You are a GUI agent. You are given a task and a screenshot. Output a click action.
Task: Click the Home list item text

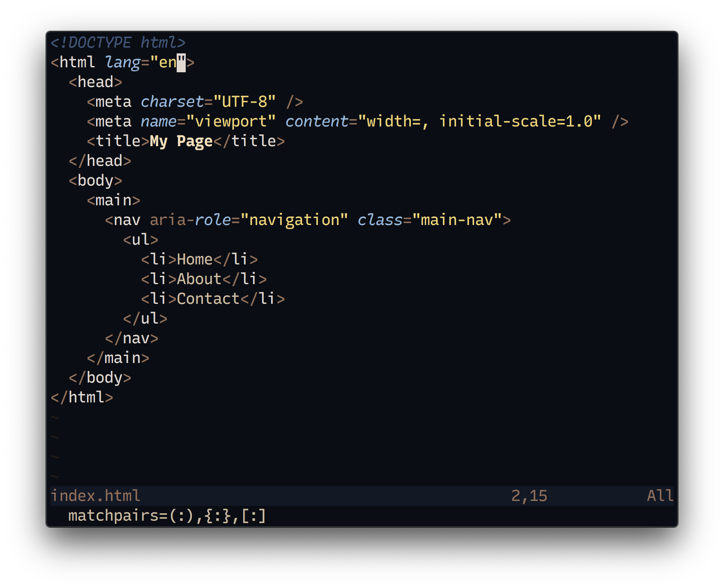pos(195,260)
